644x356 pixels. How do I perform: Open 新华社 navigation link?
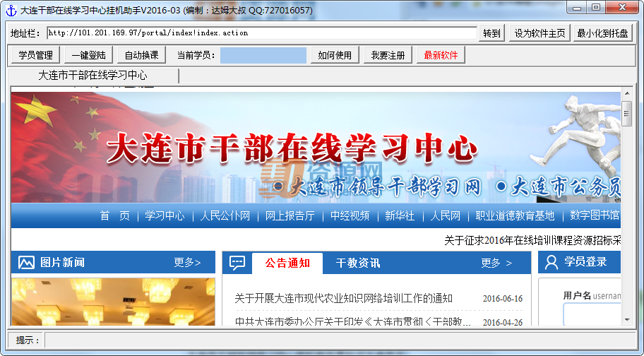pos(400,215)
